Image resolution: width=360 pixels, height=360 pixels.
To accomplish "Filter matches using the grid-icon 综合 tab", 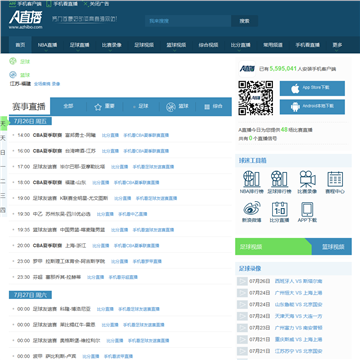I will (x=213, y=107).
